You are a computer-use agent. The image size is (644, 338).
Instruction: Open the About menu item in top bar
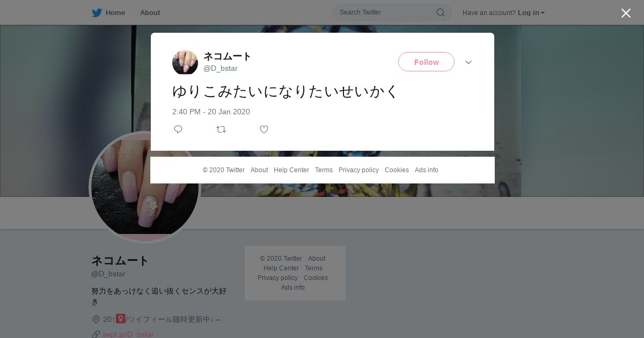coord(150,13)
